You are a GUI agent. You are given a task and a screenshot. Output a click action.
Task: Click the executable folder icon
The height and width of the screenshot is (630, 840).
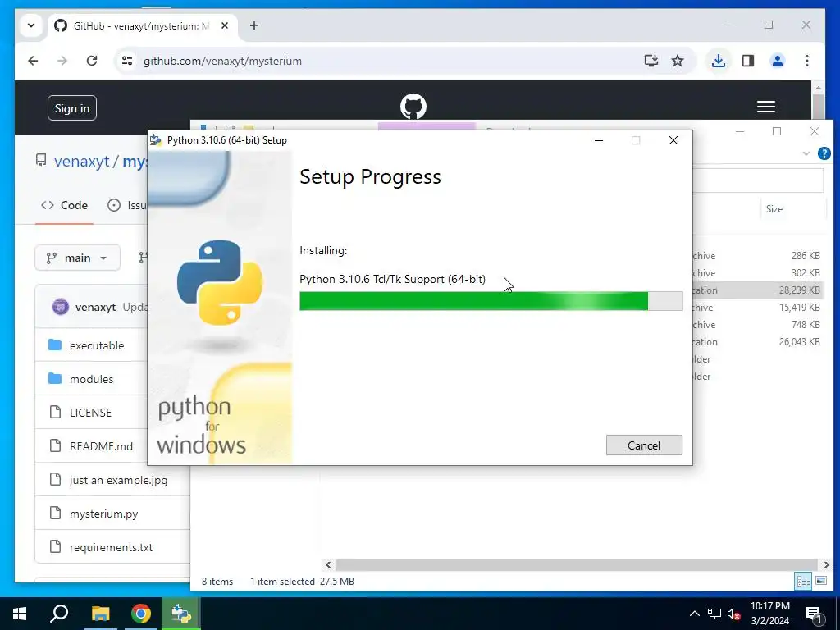55,345
